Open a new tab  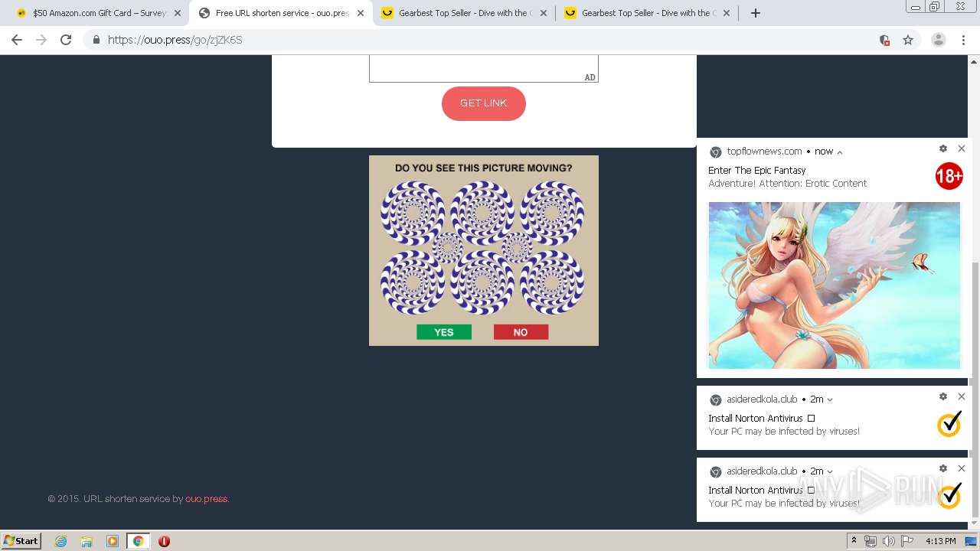click(x=755, y=13)
